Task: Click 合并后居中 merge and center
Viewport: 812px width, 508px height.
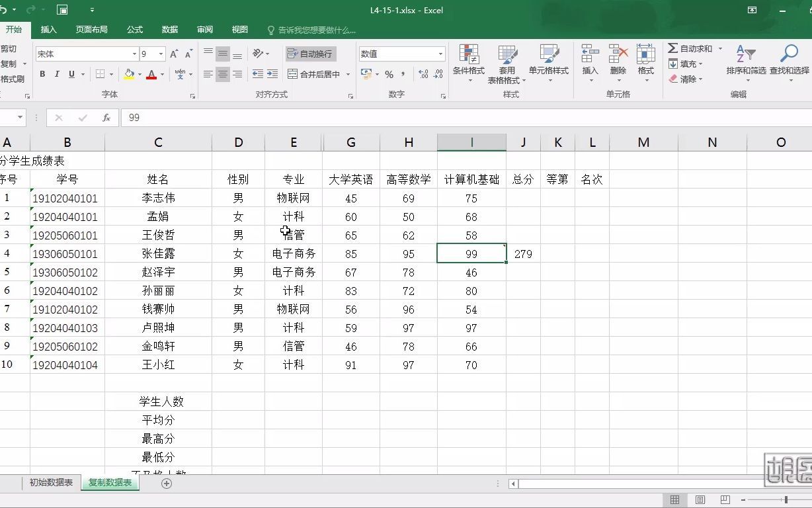Action: pyautogui.click(x=314, y=74)
